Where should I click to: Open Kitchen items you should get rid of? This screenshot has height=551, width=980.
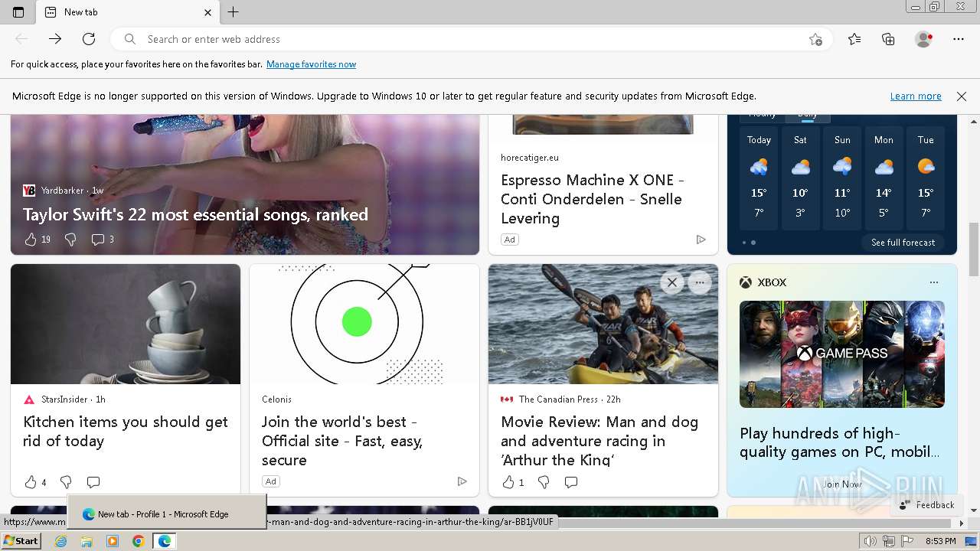point(126,432)
